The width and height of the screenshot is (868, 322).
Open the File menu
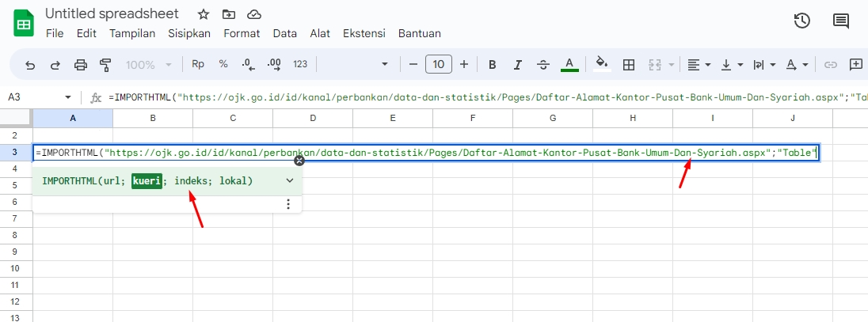55,33
